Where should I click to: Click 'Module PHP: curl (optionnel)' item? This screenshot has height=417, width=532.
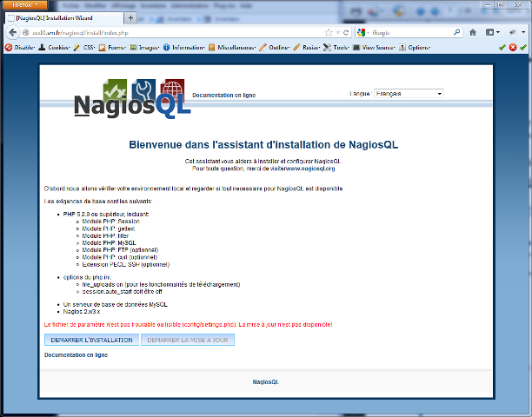(x=120, y=257)
